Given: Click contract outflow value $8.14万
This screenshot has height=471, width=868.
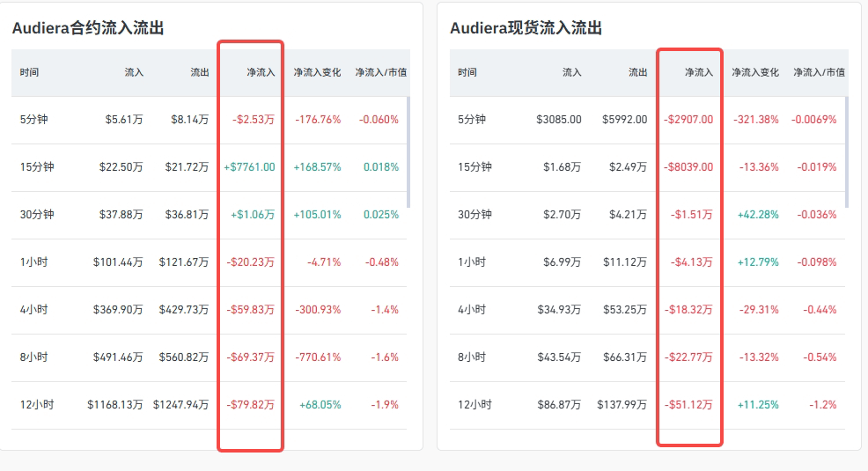Looking at the screenshot, I should (x=190, y=120).
